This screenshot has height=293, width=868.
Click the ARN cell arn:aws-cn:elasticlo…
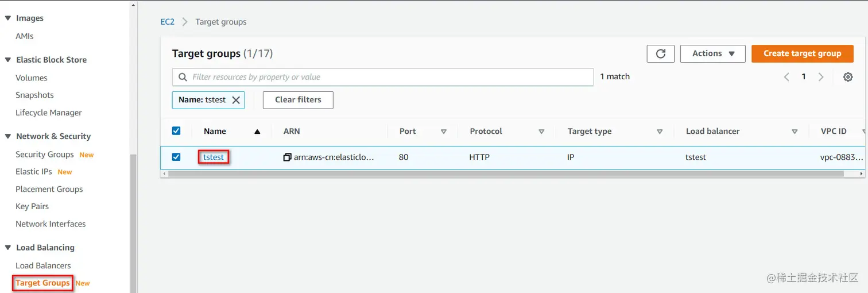coord(334,157)
